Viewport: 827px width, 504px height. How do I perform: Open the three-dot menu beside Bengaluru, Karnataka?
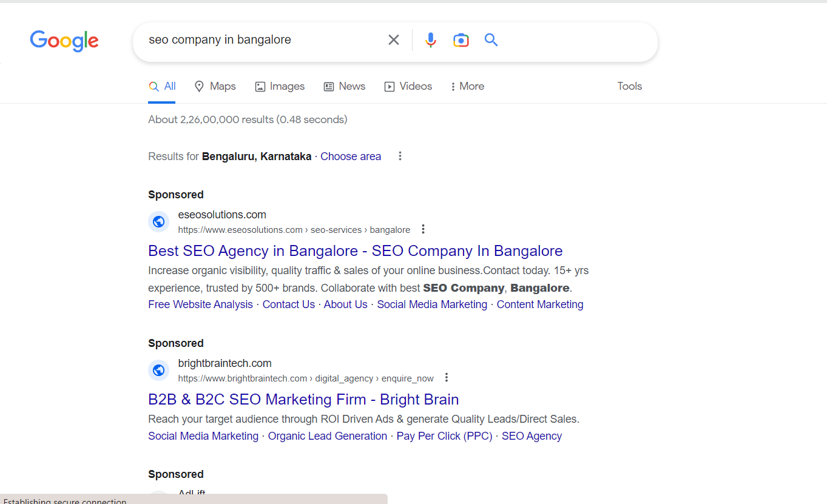400,156
